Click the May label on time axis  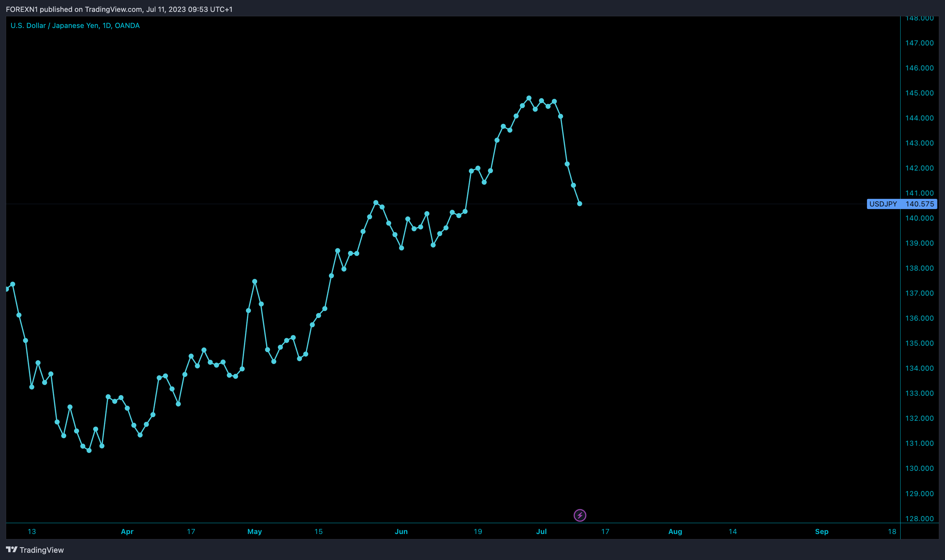(255, 531)
